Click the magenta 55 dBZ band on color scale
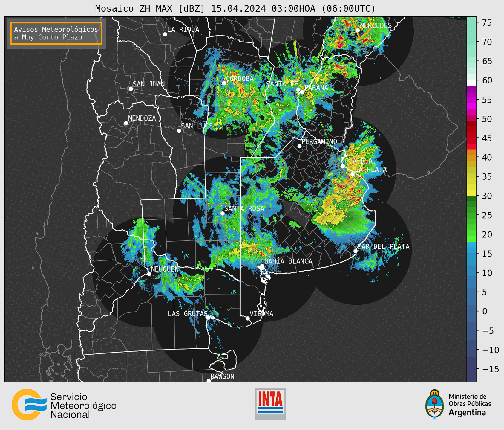 (x=471, y=100)
